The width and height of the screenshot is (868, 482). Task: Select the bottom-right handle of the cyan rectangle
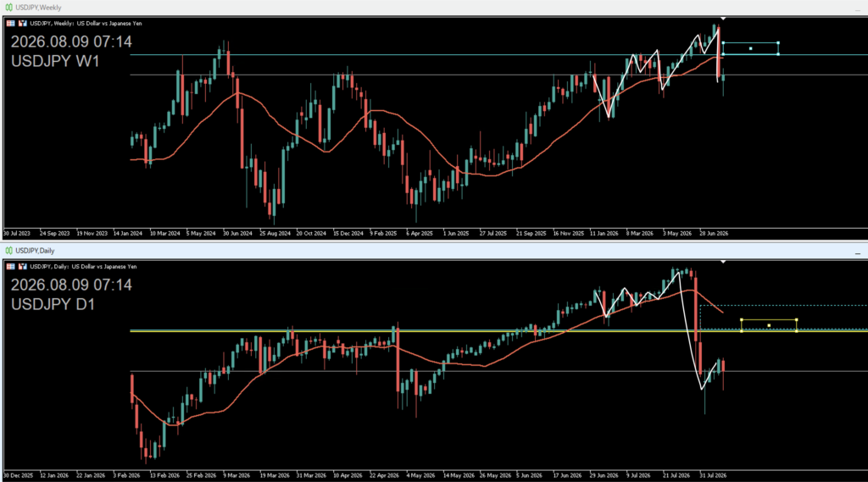point(778,54)
